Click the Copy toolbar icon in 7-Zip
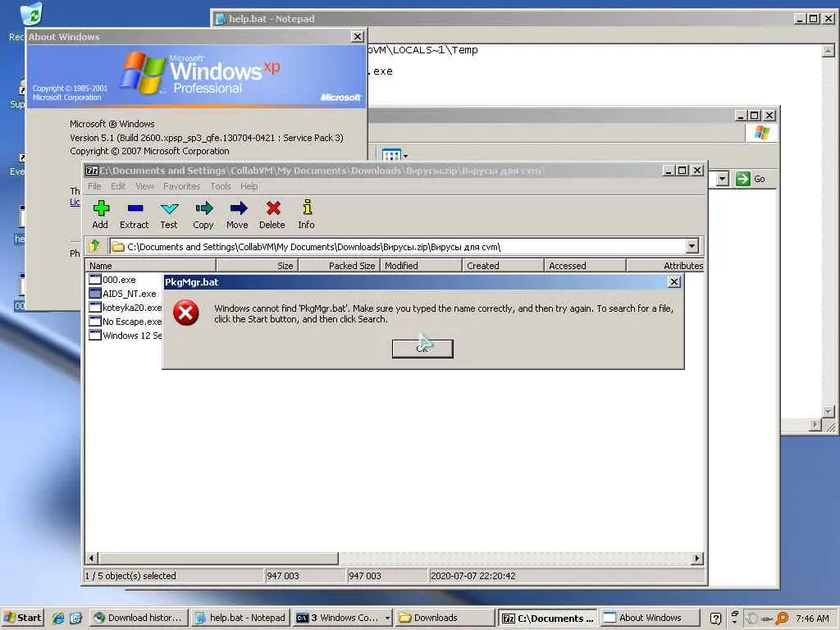 [203, 214]
